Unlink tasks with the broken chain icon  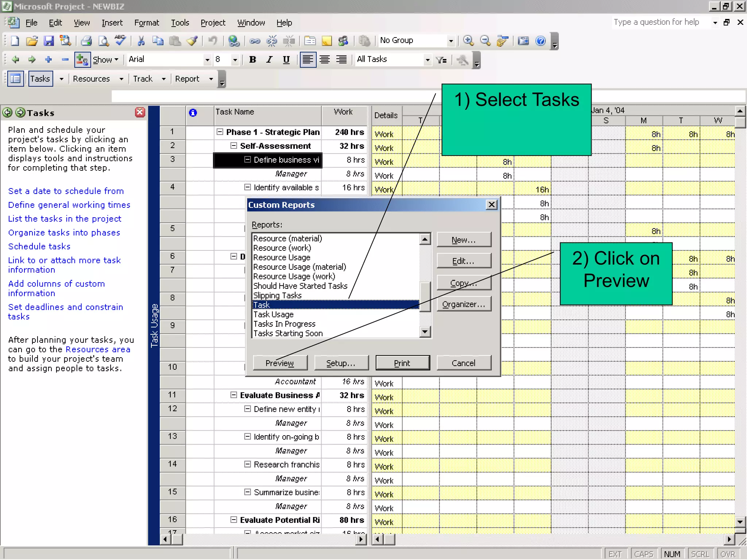point(272,41)
